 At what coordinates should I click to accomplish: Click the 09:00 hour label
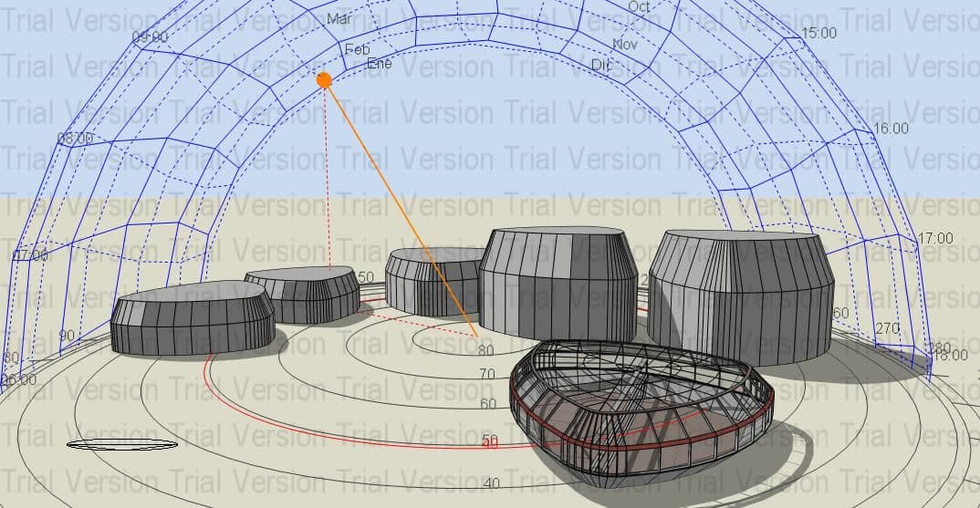pyautogui.click(x=150, y=37)
